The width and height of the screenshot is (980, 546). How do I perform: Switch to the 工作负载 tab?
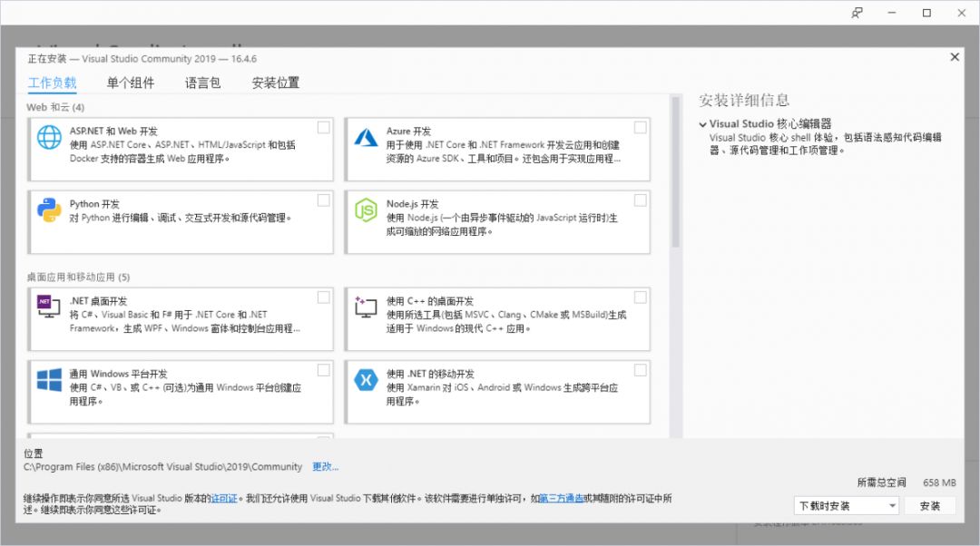[52, 83]
